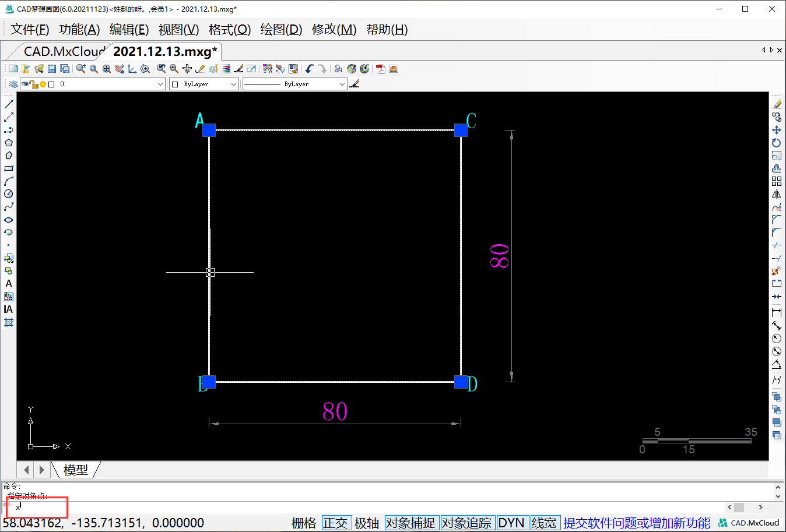Select the 模型 model layout tab
This screenshot has height=532, width=786.
(x=76, y=470)
